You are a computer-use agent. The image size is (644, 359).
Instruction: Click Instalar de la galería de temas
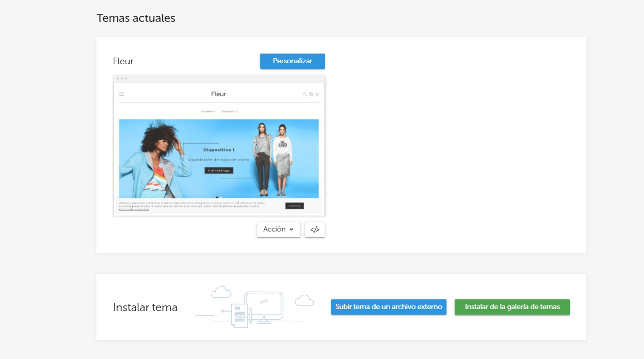click(x=512, y=307)
